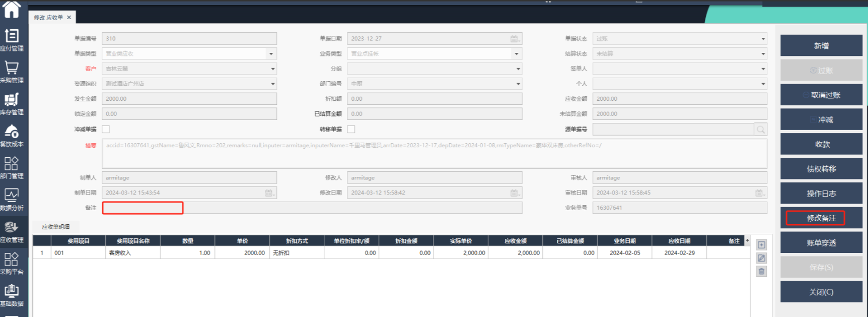This screenshot has width=868, height=317.
Task: Open the home icon in sidebar
Action: pyautogui.click(x=12, y=9)
